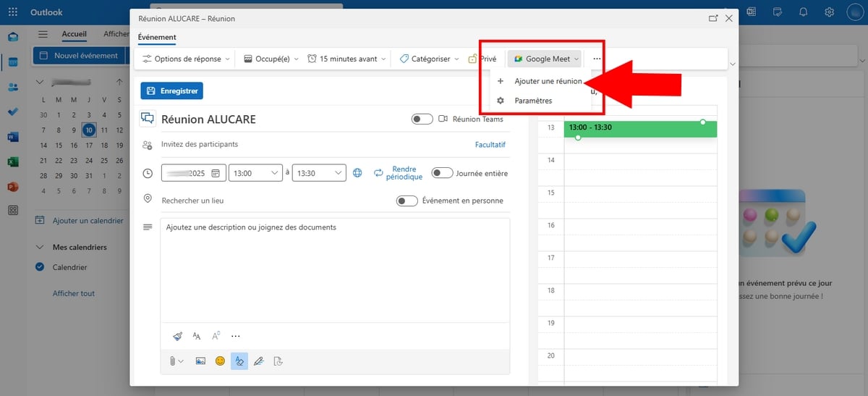Screen dimensions: 868x396
Task: Open PowerPoint from the sidebar
Action: [13, 187]
